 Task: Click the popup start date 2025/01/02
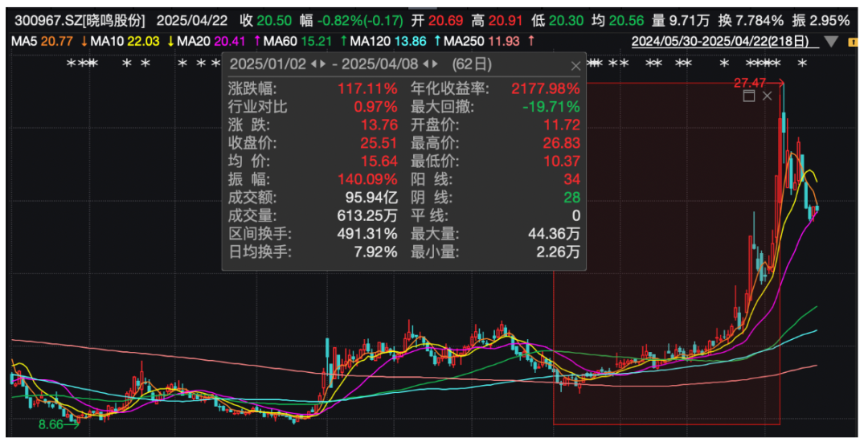coord(268,64)
